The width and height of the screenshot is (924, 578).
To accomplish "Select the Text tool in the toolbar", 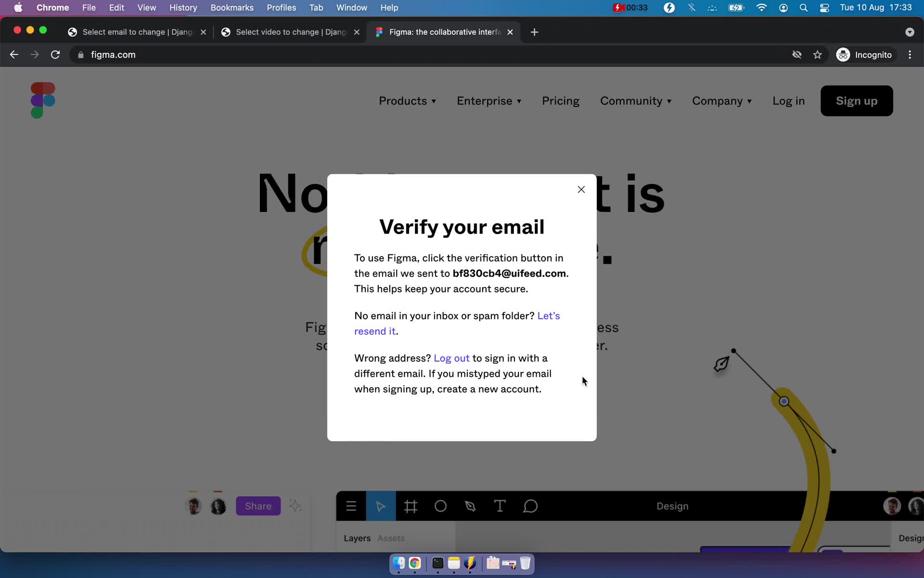I will tap(500, 506).
